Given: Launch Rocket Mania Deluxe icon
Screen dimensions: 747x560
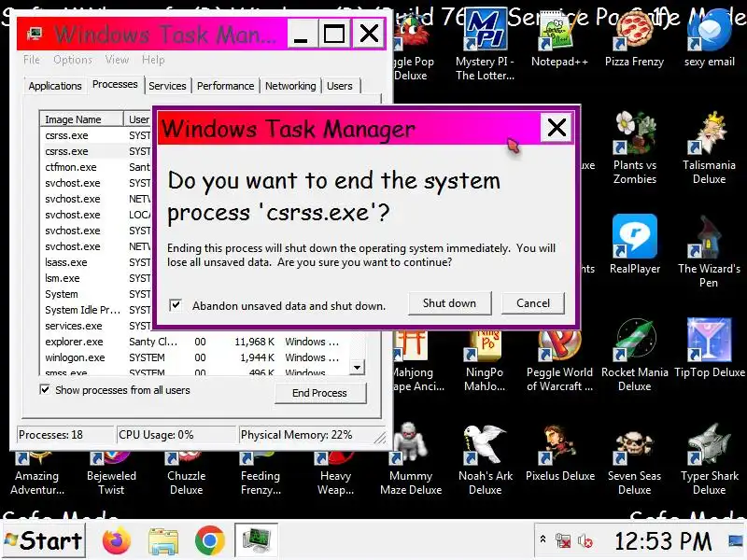Looking at the screenshot, I should click(x=635, y=355).
